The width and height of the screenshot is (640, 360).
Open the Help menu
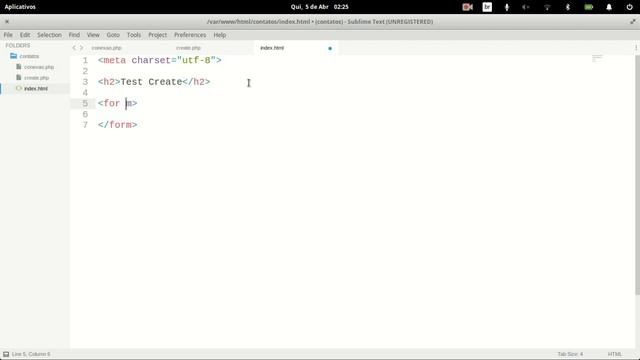point(220,35)
